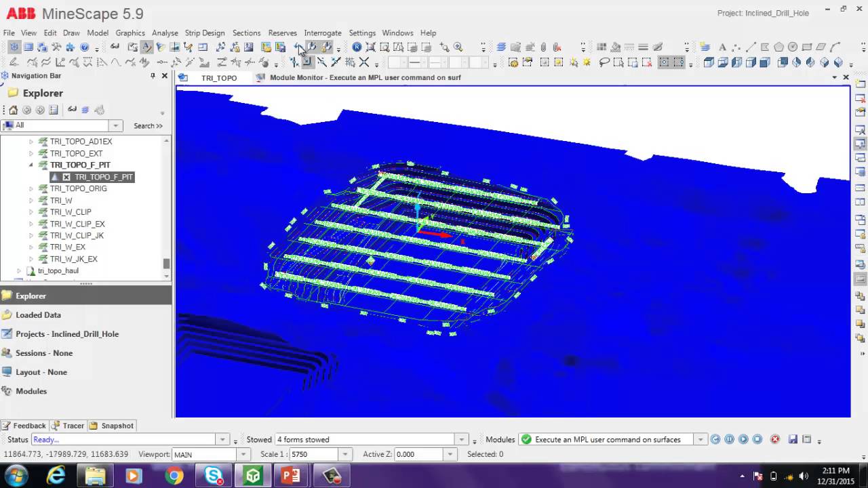Open the Scale 5750 dropdown

point(346,454)
